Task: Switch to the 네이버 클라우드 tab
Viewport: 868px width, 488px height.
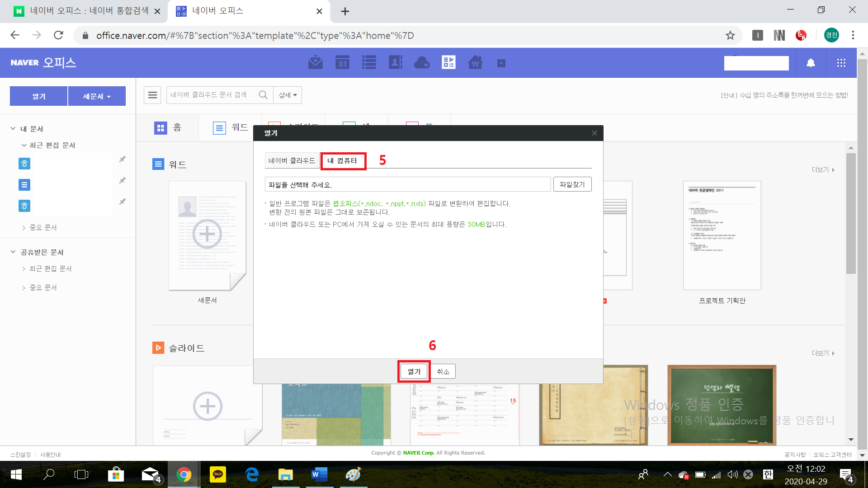Action: [292, 161]
